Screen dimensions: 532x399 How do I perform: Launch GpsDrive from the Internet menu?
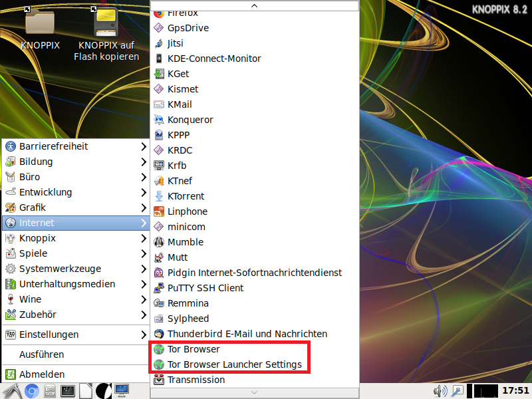coord(255,28)
